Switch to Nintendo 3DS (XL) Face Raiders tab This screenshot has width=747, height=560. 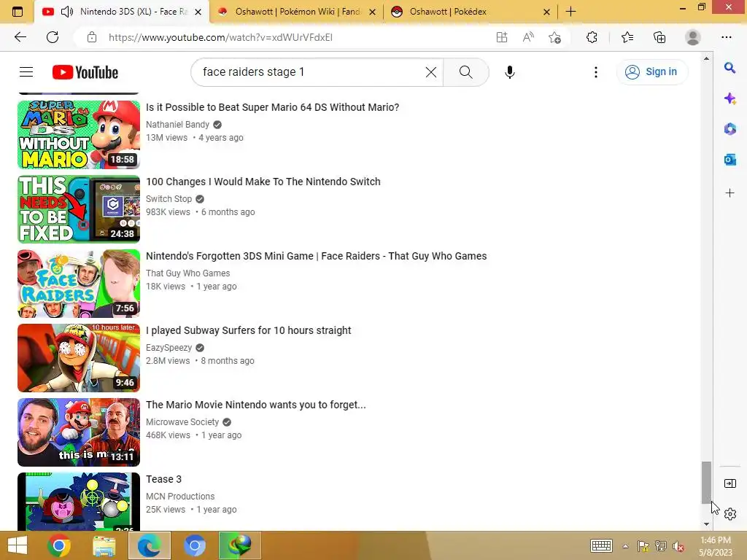(122, 12)
